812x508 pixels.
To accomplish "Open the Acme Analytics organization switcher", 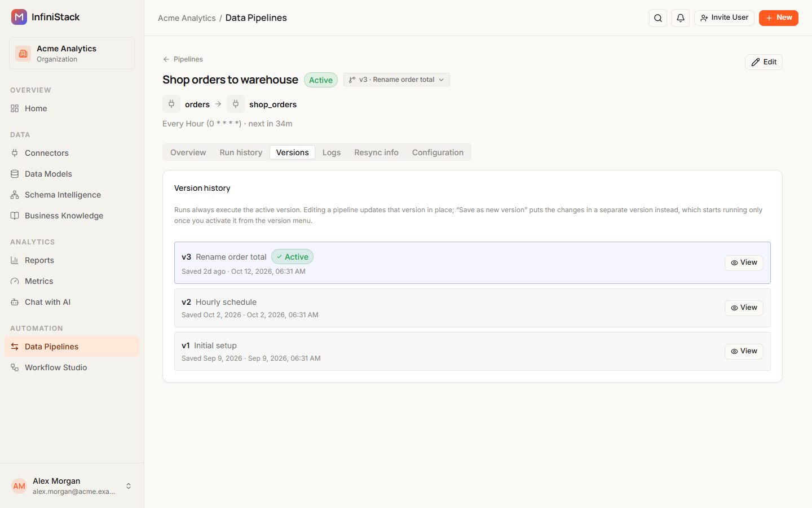I will point(72,54).
